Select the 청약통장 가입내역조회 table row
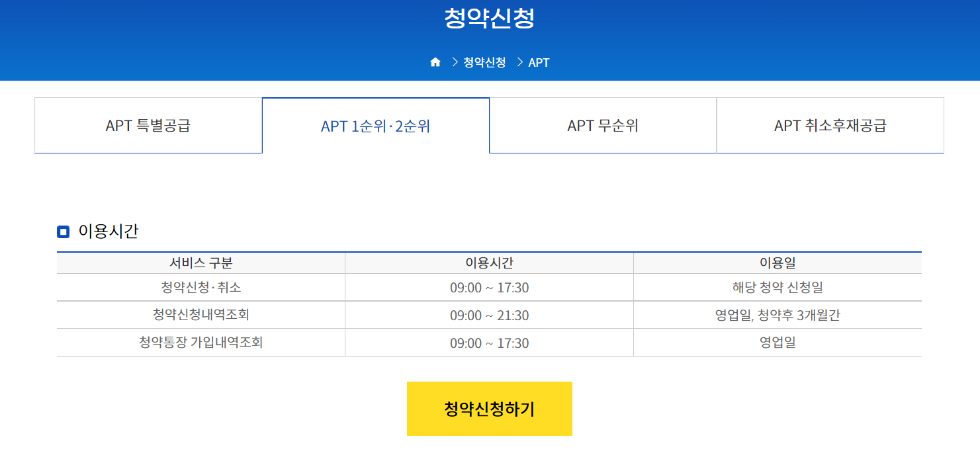 point(200,343)
